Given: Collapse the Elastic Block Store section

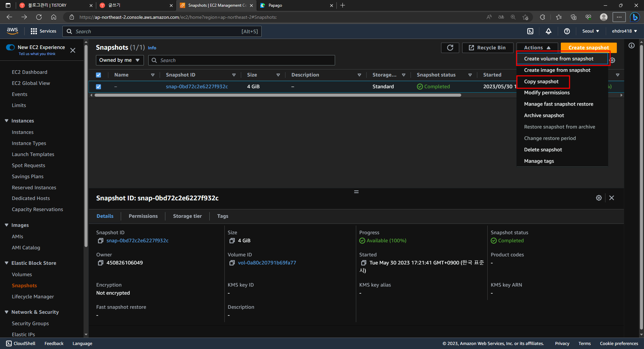Looking at the screenshot, I should pos(6,263).
